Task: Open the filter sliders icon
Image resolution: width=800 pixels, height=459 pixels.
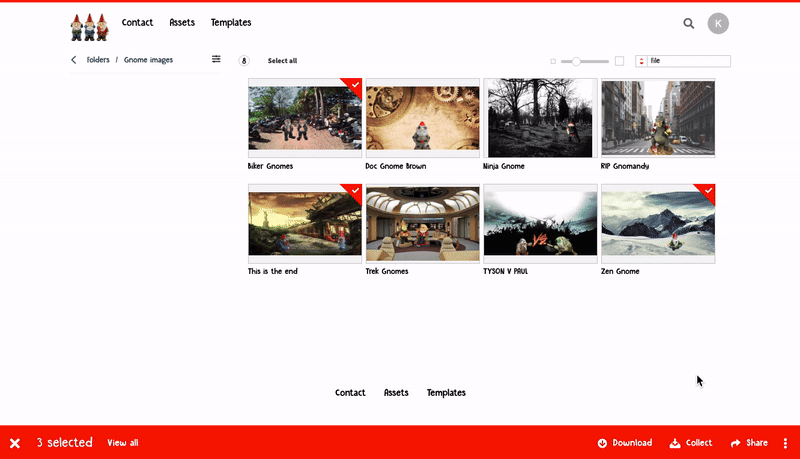Action: pos(216,59)
